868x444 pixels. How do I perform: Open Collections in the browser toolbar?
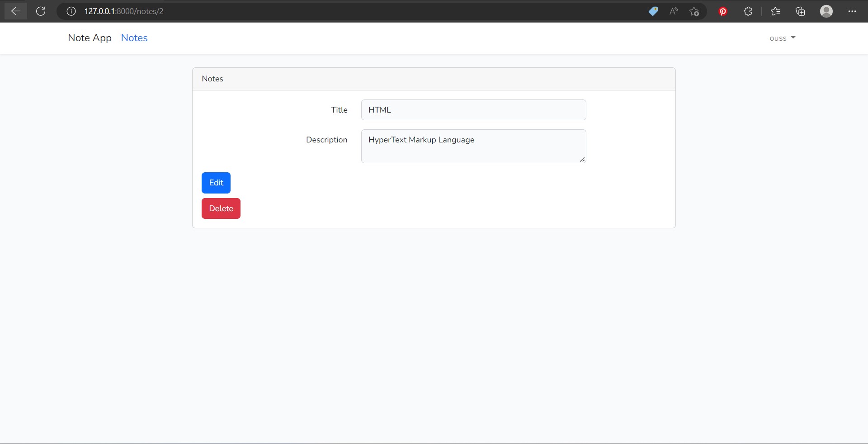click(800, 11)
